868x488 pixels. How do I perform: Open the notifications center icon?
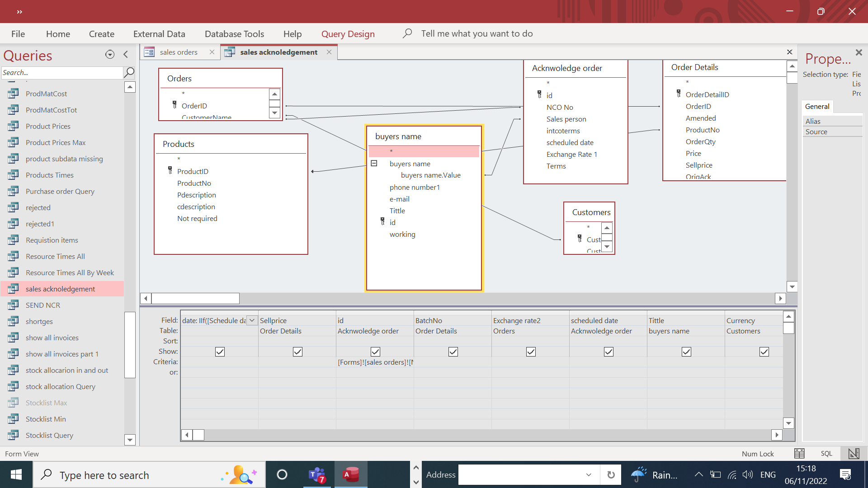tap(845, 475)
